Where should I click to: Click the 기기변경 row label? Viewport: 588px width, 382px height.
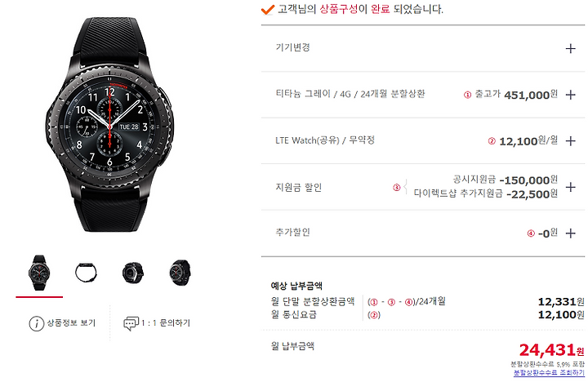292,47
